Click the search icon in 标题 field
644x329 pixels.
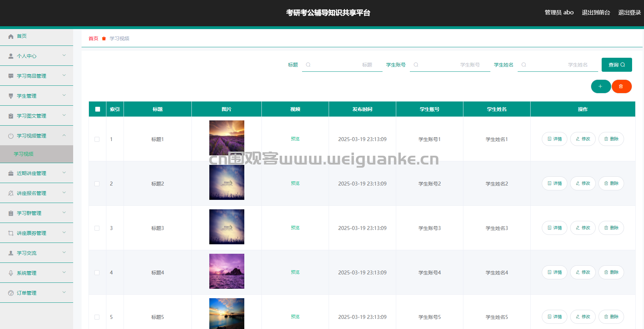click(x=308, y=65)
